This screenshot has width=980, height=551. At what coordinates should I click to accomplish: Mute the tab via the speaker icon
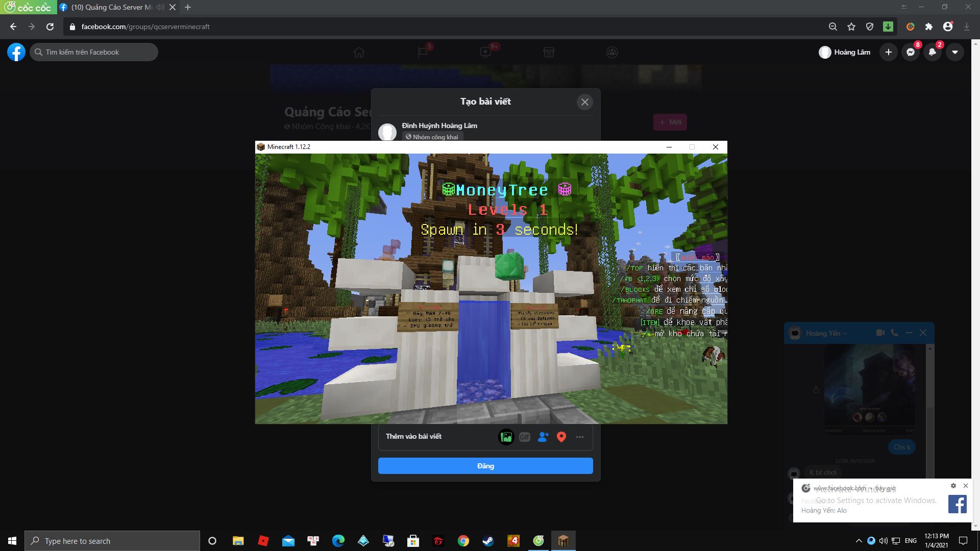(x=160, y=7)
